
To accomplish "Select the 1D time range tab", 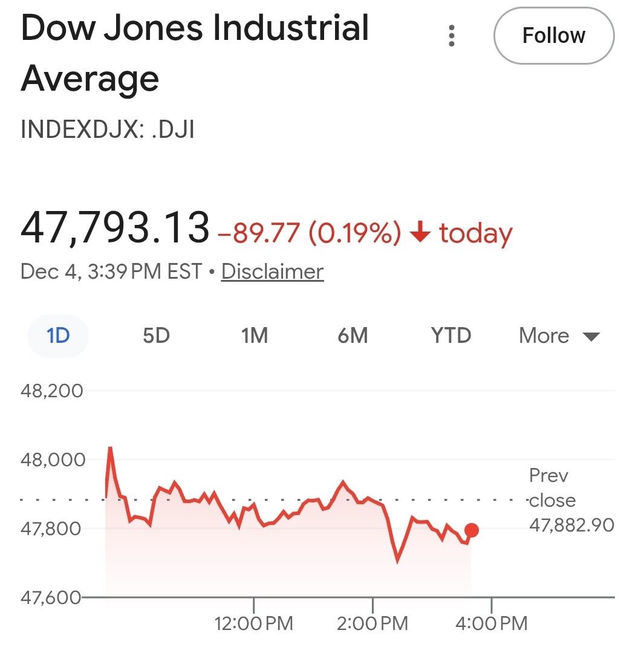I will (58, 336).
